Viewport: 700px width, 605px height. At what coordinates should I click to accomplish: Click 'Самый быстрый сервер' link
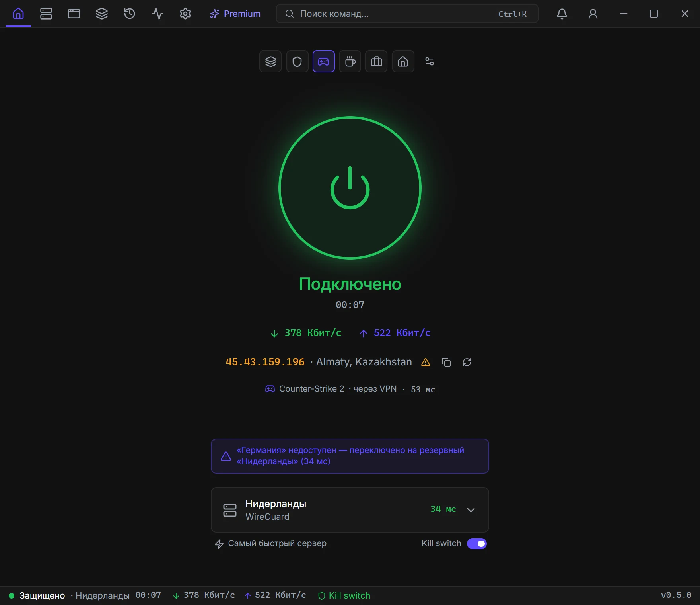point(271,543)
